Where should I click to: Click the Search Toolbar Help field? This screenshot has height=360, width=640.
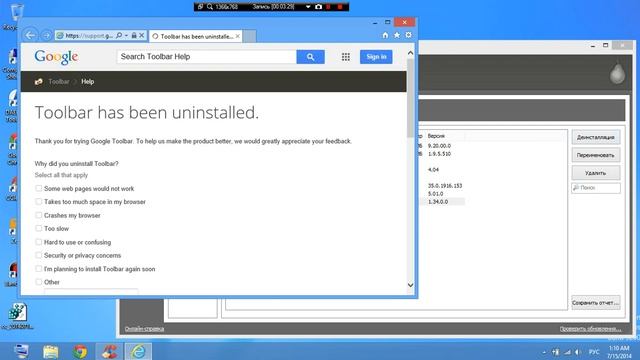point(207,57)
